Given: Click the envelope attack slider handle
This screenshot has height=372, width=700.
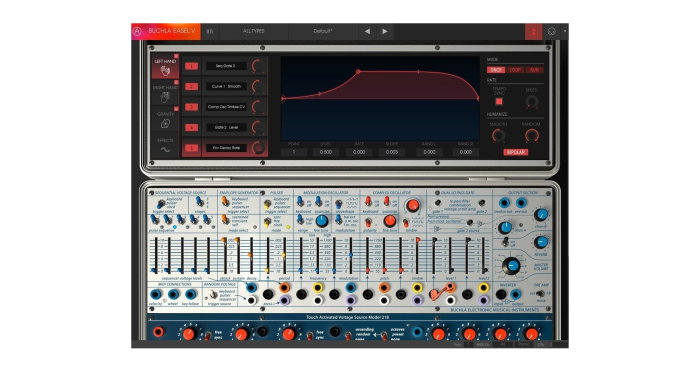Looking at the screenshot, I should 224,240.
